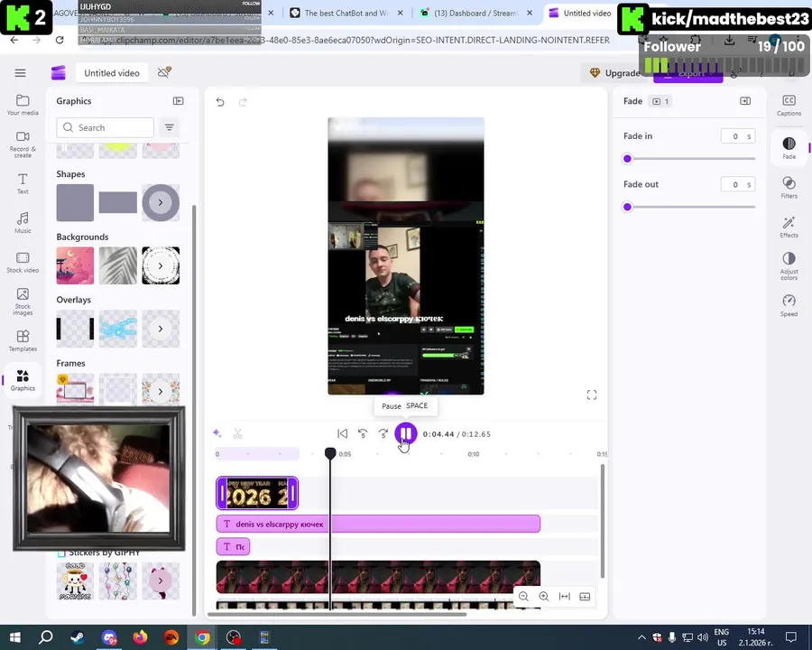Open the Text sidebar tab
The image size is (812, 650).
tap(23, 184)
